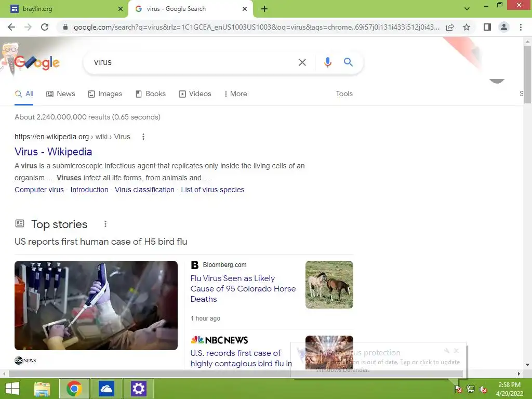Switch to News results
The height and width of the screenshot is (399, 532).
[61, 94]
